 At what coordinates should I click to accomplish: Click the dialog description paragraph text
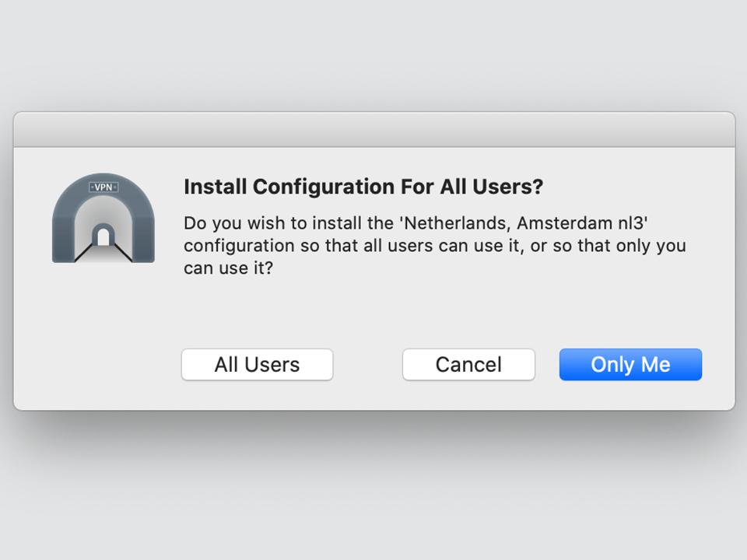[x=434, y=245]
